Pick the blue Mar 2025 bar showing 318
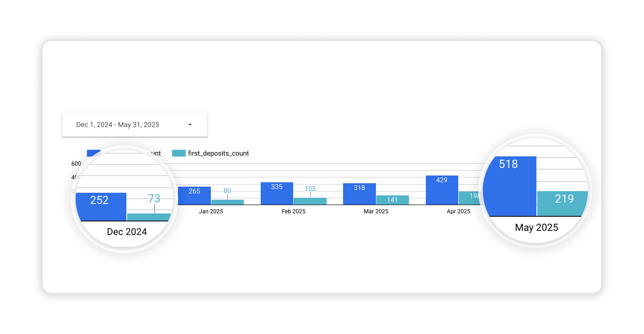Viewport: 644px width, 334px height. click(359, 194)
